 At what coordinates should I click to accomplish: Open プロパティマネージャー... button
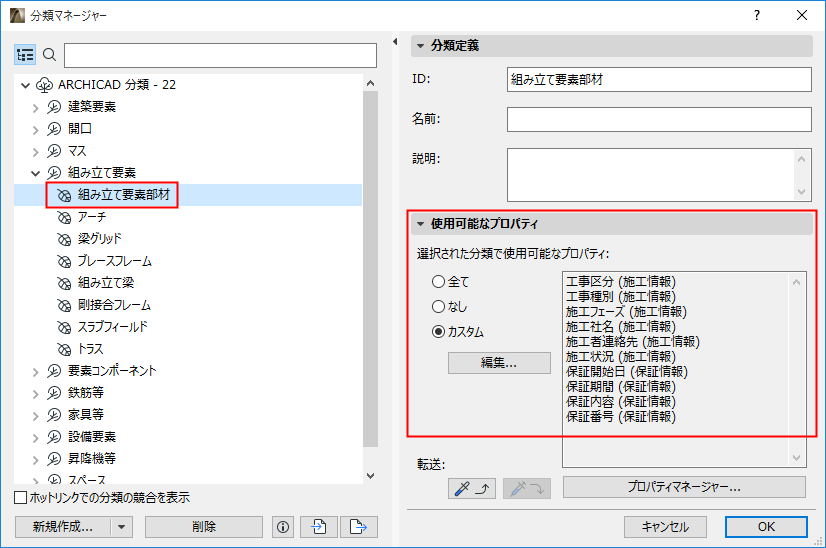click(x=684, y=487)
